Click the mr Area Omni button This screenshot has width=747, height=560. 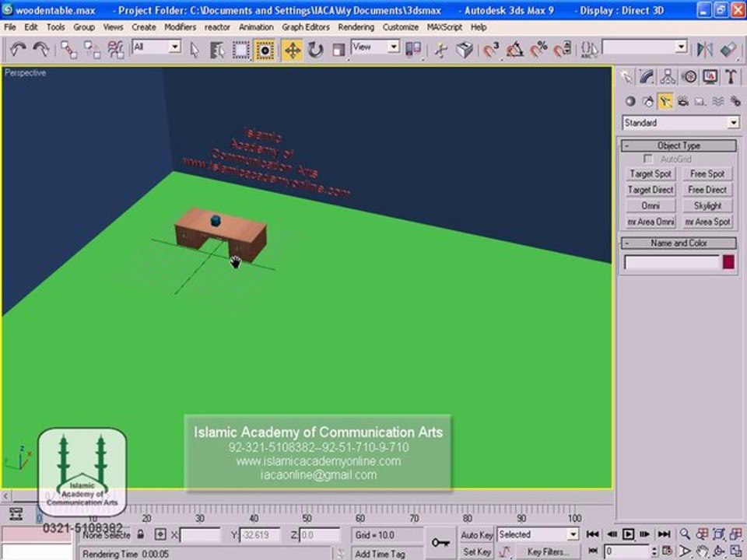click(651, 222)
